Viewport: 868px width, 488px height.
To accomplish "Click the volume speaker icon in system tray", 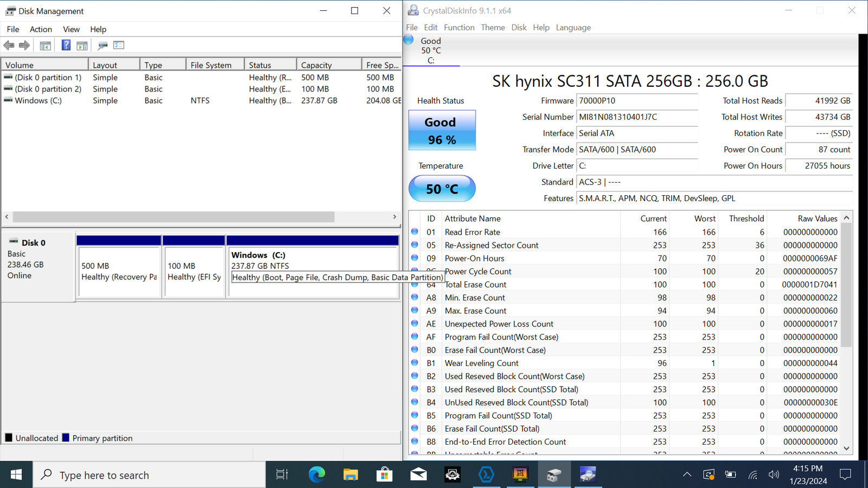I will tap(774, 475).
